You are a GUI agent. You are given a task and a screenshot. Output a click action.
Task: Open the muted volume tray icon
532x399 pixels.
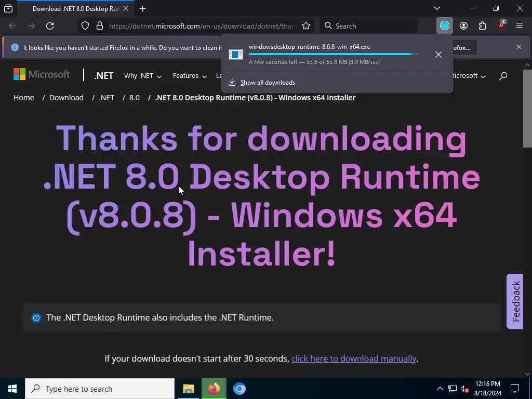[465, 389]
